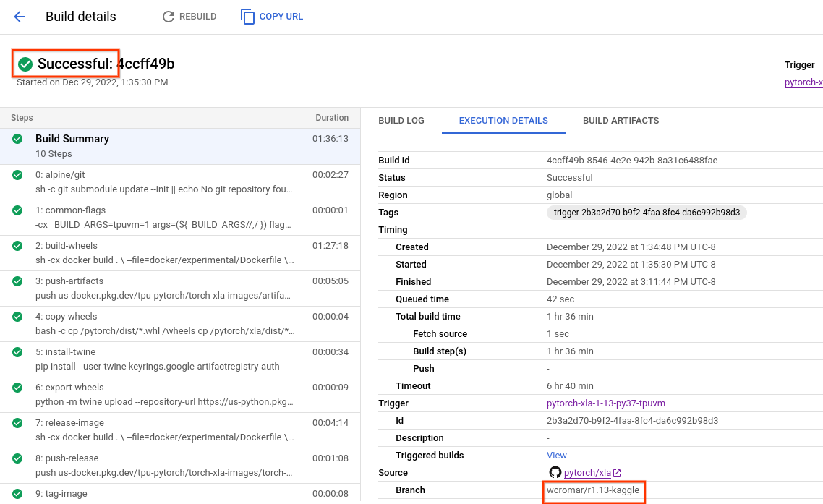
Task: Click the Finished time December 29 3:11:44 PM
Action: point(631,282)
